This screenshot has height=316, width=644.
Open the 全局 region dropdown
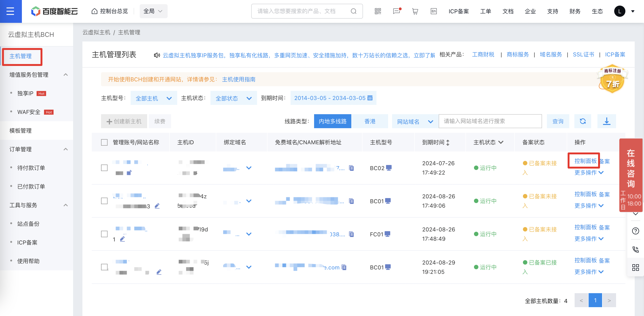153,11
